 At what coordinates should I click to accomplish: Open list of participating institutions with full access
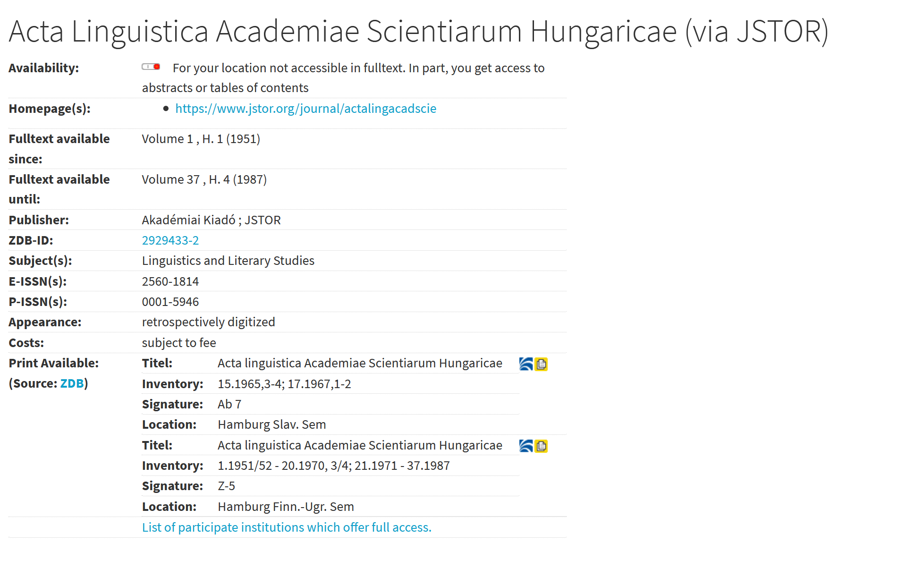(287, 527)
